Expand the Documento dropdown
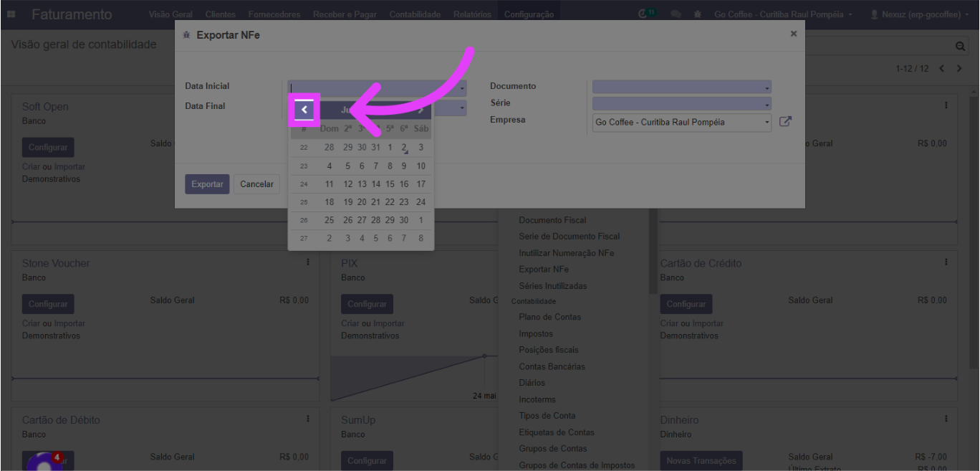The width and height of the screenshot is (980, 471). (681, 87)
